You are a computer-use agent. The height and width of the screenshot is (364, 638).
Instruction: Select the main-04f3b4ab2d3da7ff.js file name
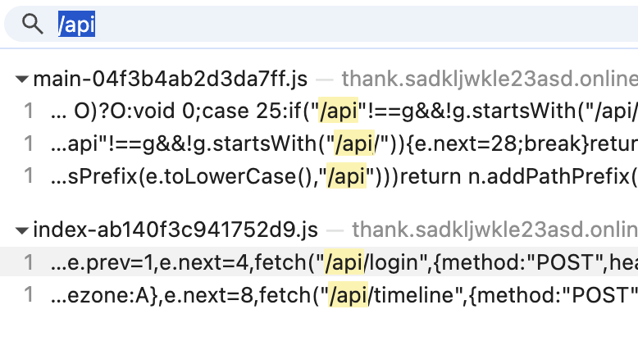tap(170, 79)
